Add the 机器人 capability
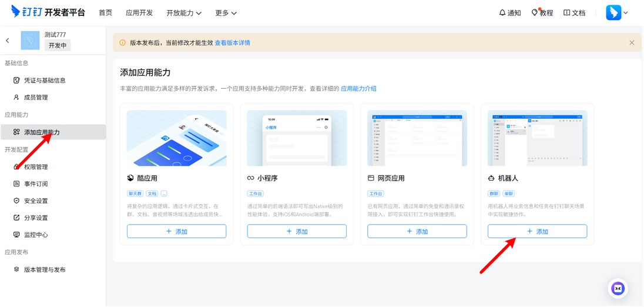 [537, 232]
